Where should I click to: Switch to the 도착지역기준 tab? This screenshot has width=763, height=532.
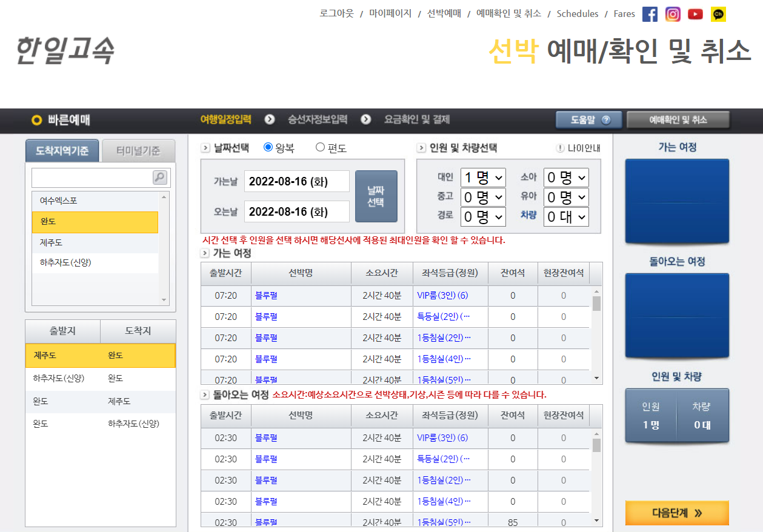click(x=62, y=151)
